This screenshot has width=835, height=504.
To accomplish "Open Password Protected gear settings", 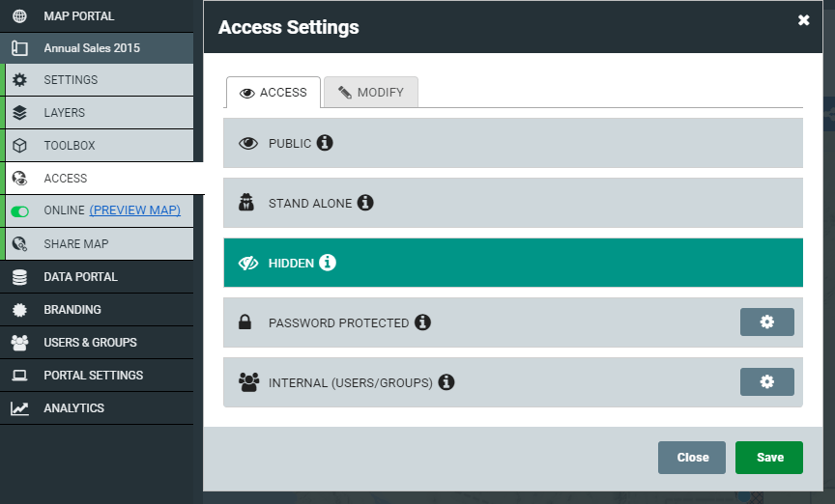I will 766,322.
